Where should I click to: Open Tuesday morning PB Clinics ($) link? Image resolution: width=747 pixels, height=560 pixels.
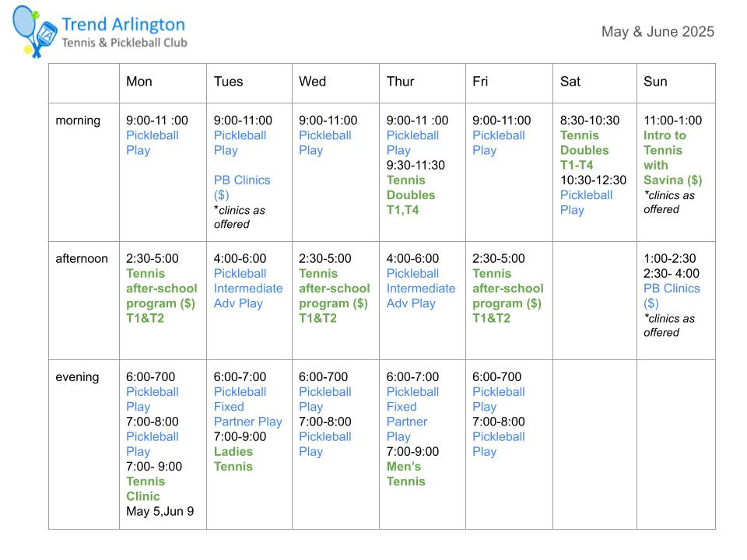(242, 187)
